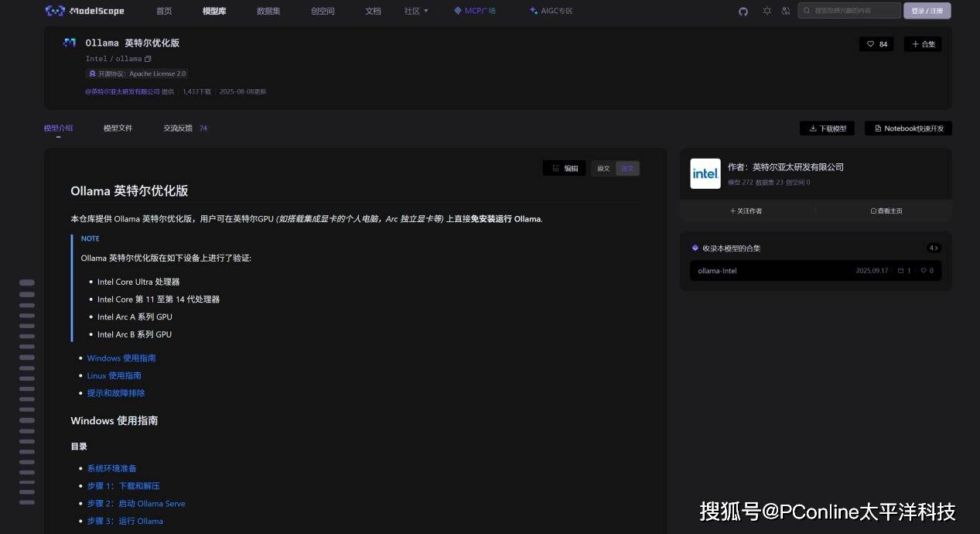
Task: Select the 译文 toggle option
Action: pyautogui.click(x=627, y=168)
